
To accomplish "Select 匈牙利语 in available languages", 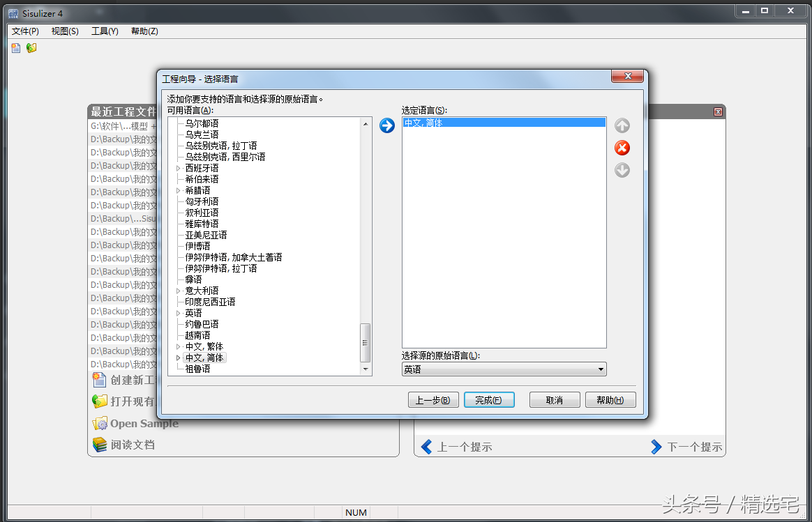I will tap(202, 201).
